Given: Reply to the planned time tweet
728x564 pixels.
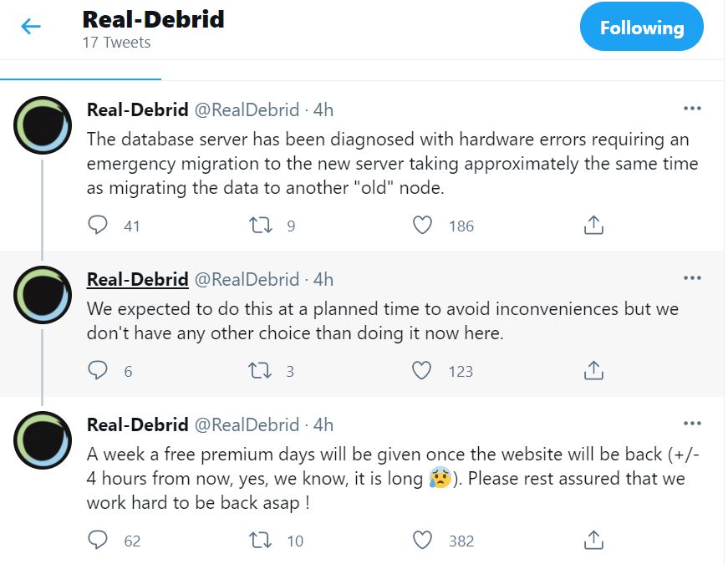Looking at the screenshot, I should [x=99, y=370].
